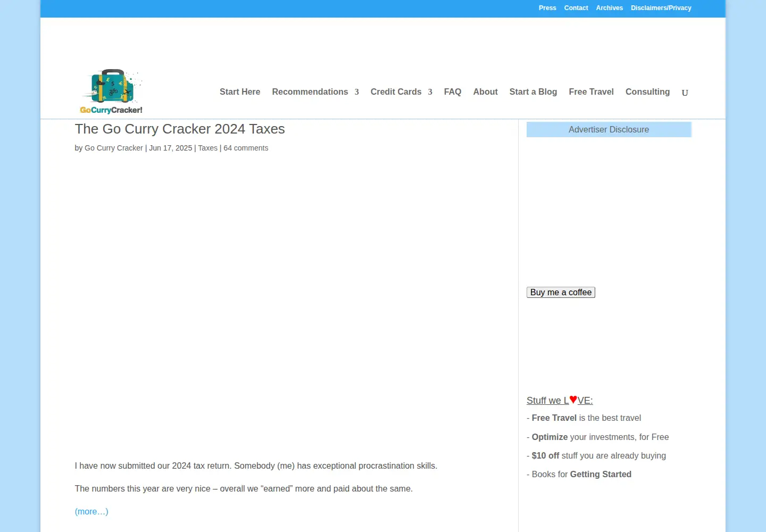Expand the Credit Cards submenu arrow
766x532 pixels.
[430, 92]
